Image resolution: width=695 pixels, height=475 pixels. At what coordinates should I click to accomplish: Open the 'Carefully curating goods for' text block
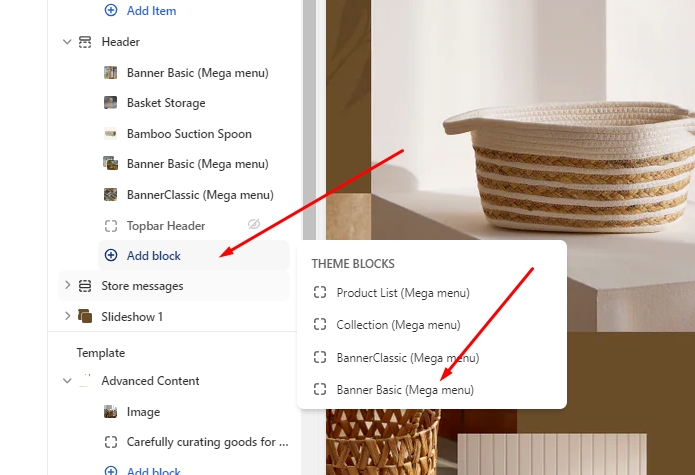point(207,442)
